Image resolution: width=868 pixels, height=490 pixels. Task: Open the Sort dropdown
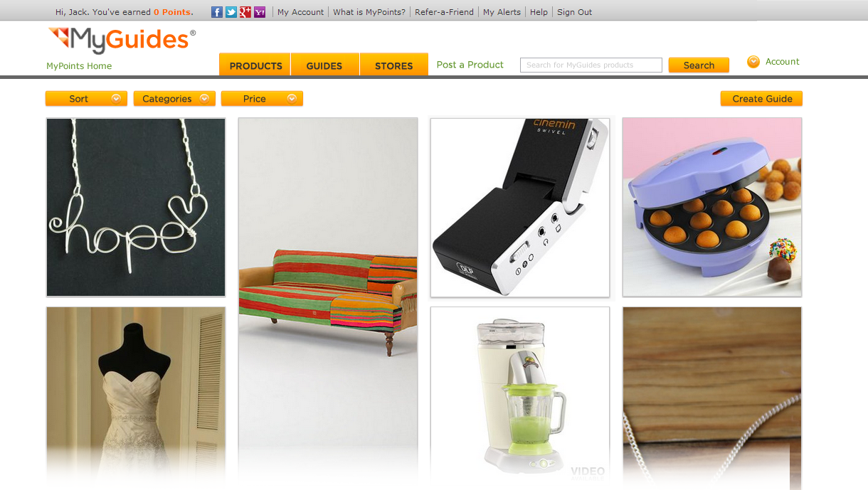pos(86,99)
